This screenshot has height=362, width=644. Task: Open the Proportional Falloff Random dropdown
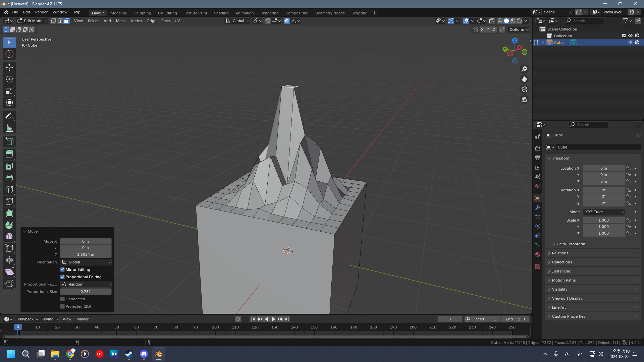86,284
